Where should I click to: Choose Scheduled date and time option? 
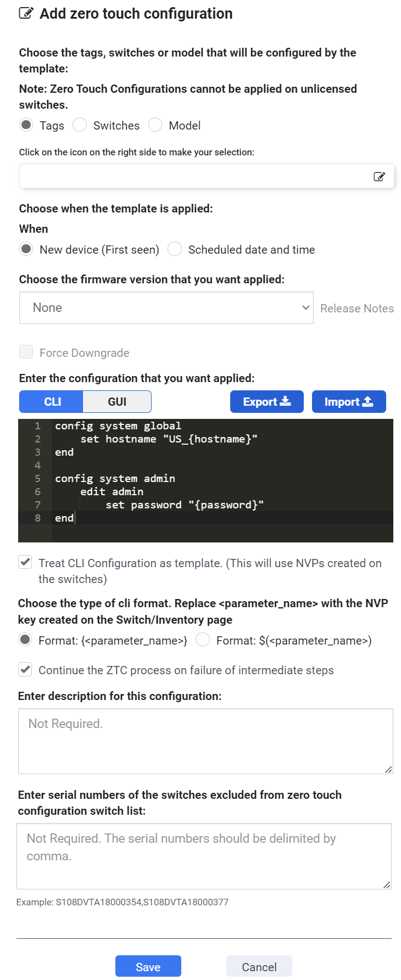click(x=174, y=249)
